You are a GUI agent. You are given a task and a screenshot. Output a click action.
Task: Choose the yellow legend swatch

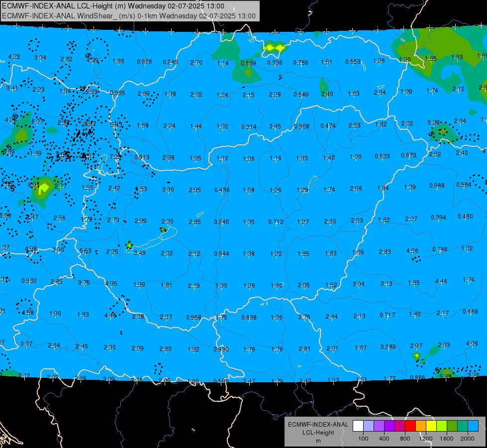tap(431, 426)
